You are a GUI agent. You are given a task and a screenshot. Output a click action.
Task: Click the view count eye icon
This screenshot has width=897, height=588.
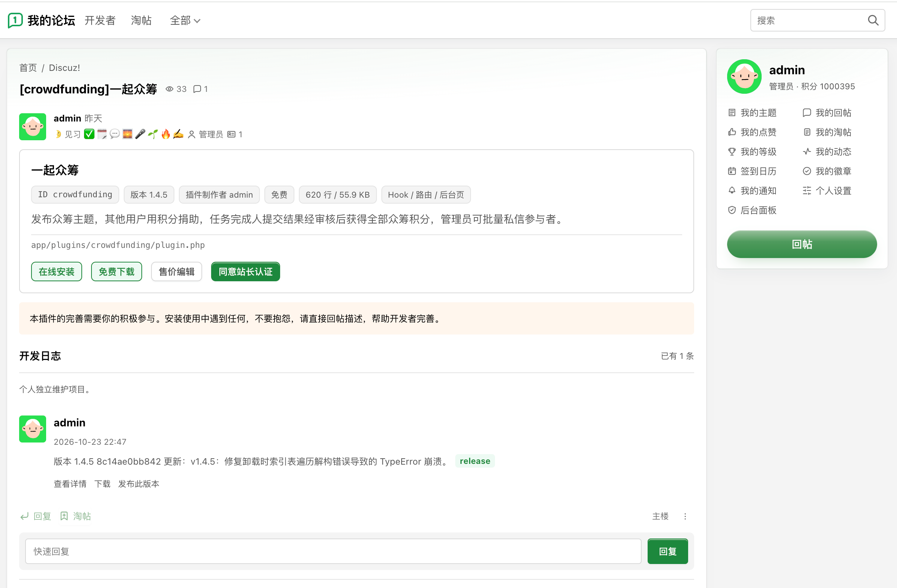pyautogui.click(x=169, y=89)
